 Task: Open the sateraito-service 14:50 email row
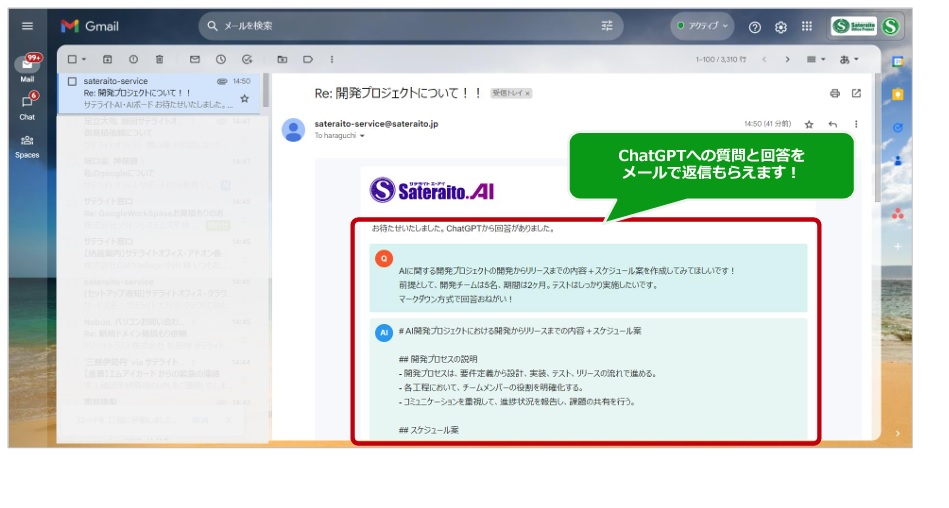click(159, 93)
